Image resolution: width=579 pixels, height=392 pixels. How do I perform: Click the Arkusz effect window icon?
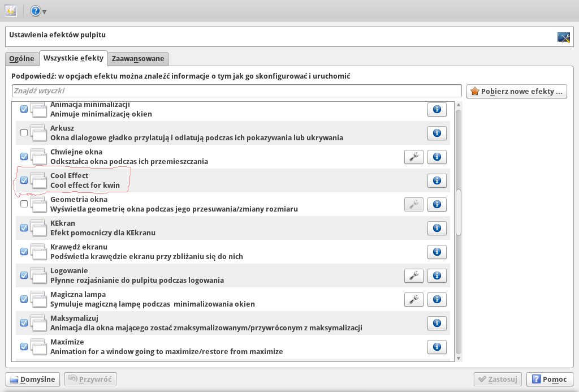(38, 133)
